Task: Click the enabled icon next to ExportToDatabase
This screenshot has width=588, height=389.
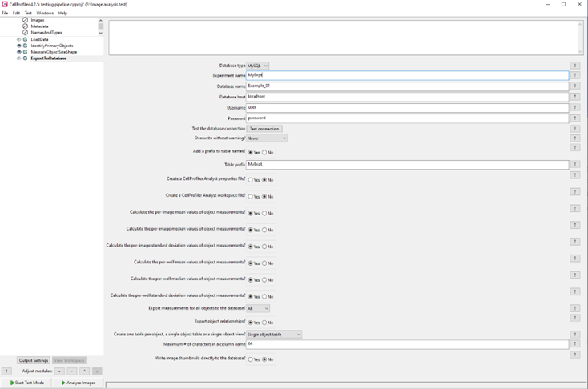Action: coord(26,58)
